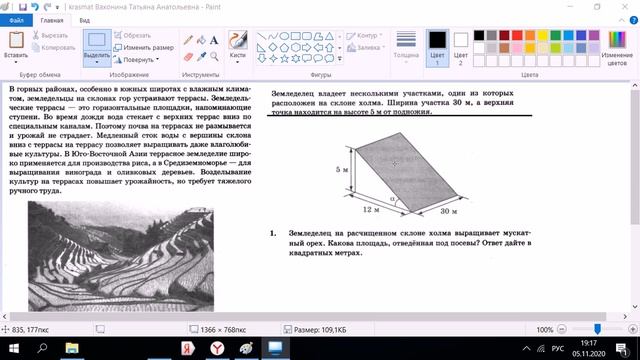Click Изменить размер resize button
The image size is (640, 360).
[144, 47]
